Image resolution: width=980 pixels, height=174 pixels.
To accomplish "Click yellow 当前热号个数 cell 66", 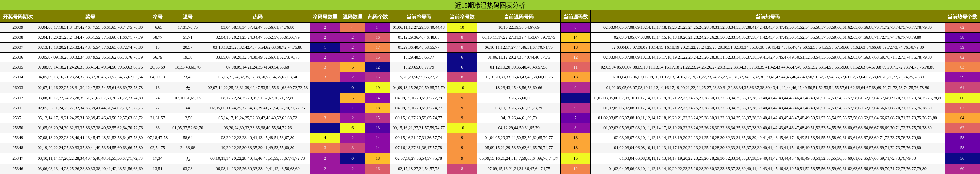I will click(x=962, y=98).
